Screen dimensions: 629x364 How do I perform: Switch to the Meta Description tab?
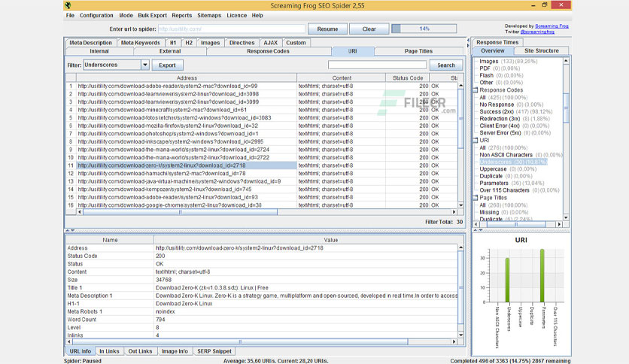(90, 43)
